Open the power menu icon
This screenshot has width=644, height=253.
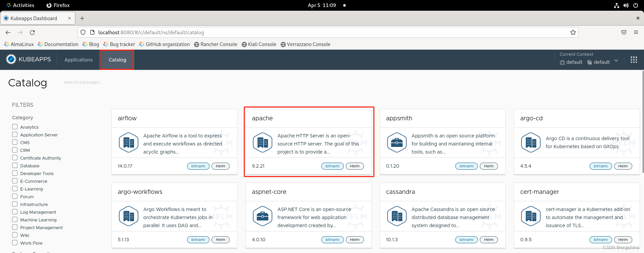[x=635, y=5]
